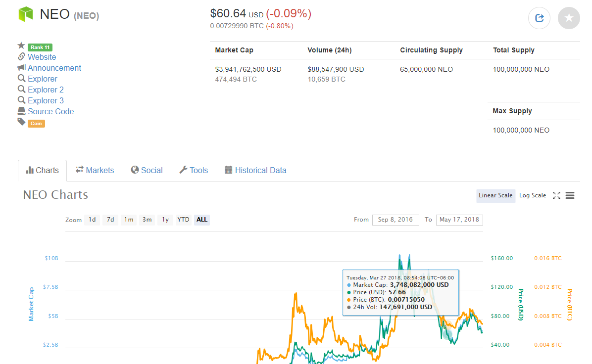
Task: Click the circulating supply 65,000,000 NEO
Action: pyautogui.click(x=426, y=69)
